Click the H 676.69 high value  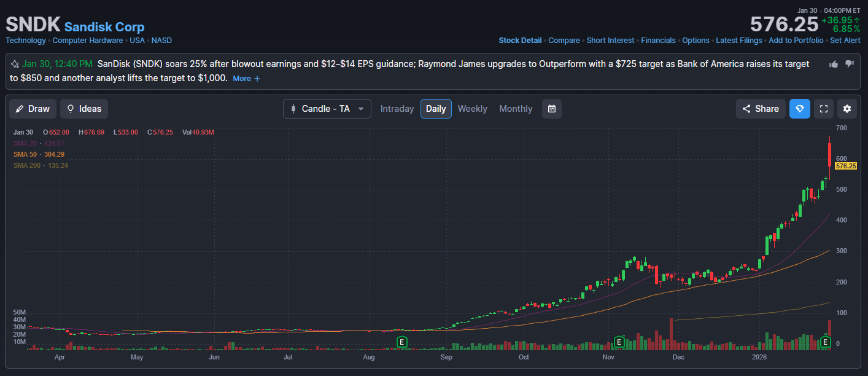(91, 132)
